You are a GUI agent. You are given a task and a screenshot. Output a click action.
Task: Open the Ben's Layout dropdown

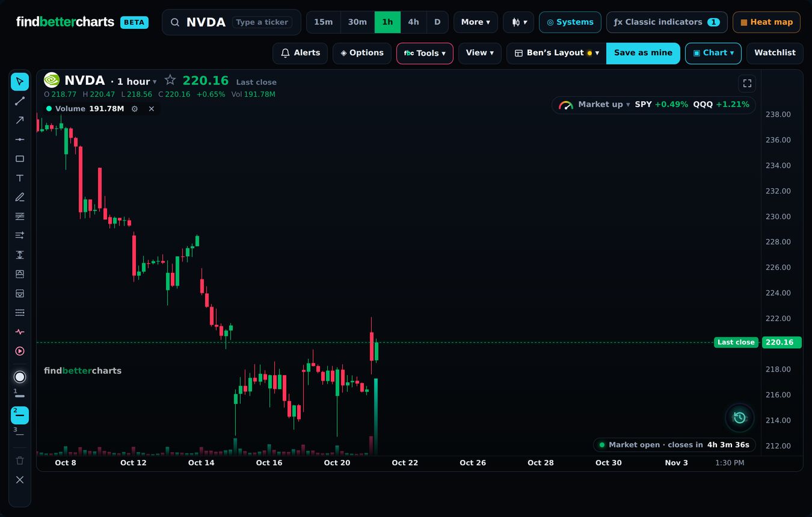556,53
